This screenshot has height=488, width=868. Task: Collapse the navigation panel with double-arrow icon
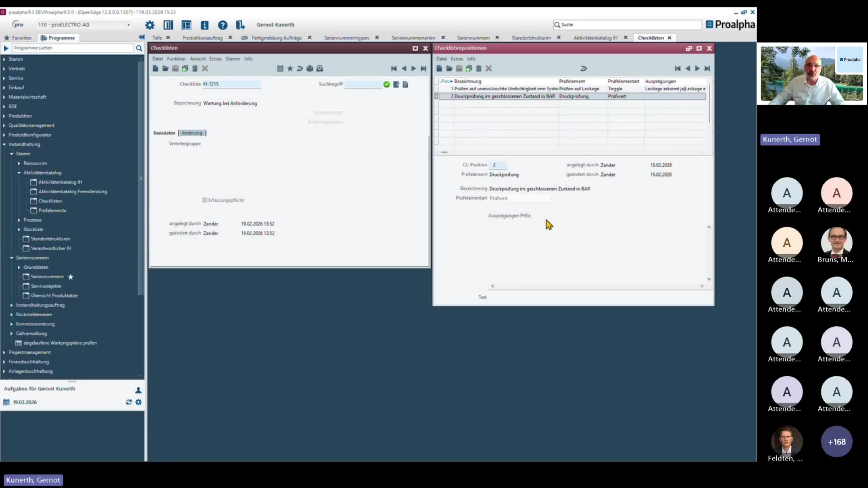pyautogui.click(x=142, y=37)
